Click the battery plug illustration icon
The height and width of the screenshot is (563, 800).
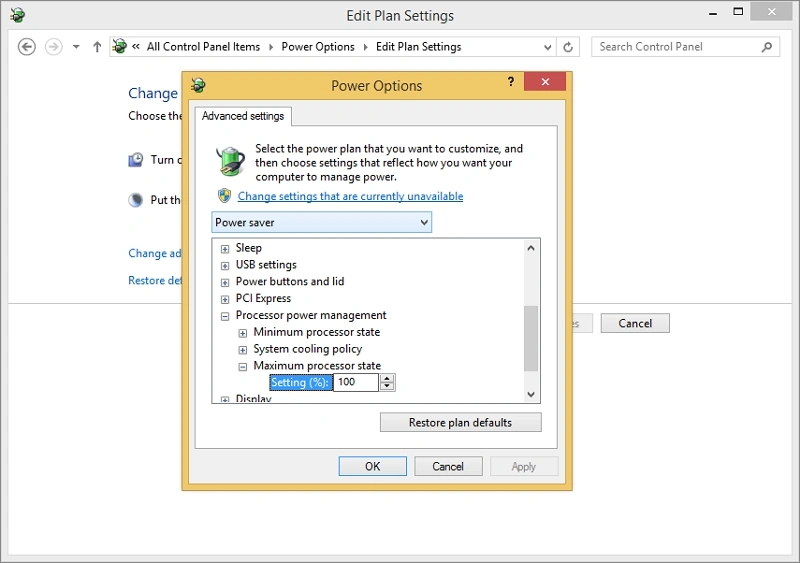point(231,161)
